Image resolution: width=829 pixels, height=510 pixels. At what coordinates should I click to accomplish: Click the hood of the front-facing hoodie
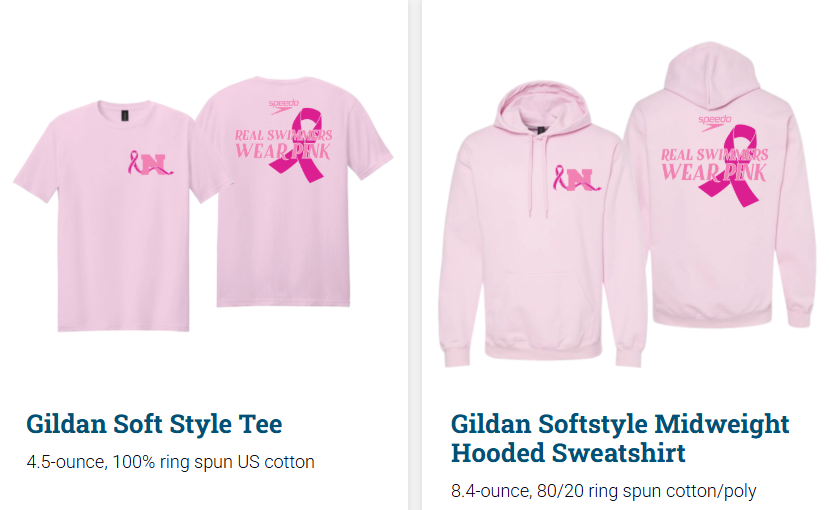click(x=542, y=108)
